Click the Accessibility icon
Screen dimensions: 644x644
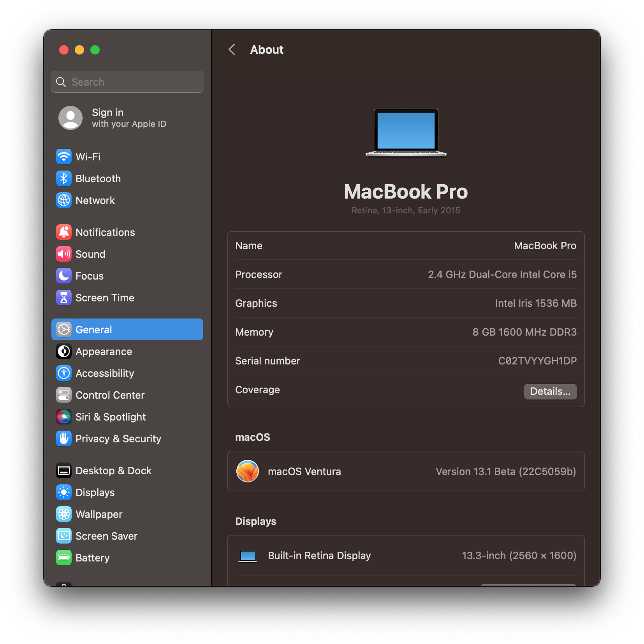64,373
